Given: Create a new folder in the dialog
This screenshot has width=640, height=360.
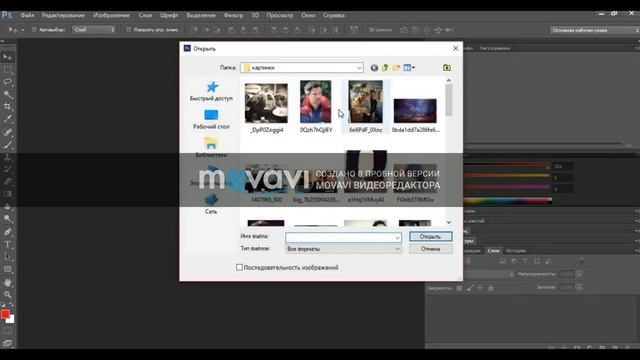Looking at the screenshot, I should click(x=396, y=68).
